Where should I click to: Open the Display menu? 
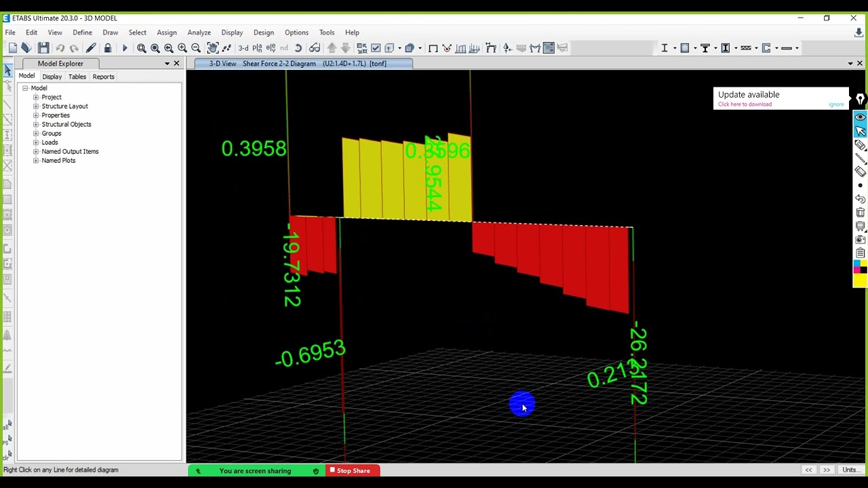232,33
